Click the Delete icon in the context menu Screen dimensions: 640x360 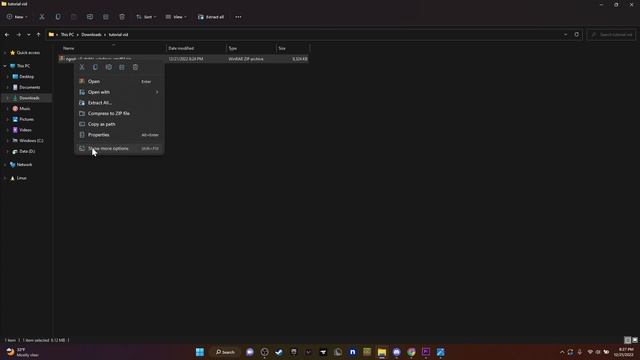135,67
